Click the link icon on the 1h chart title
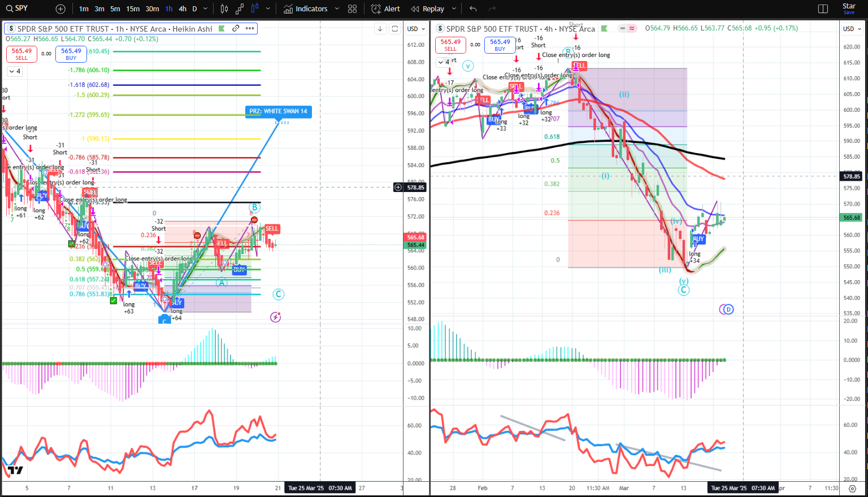The image size is (868, 497). 236,28
